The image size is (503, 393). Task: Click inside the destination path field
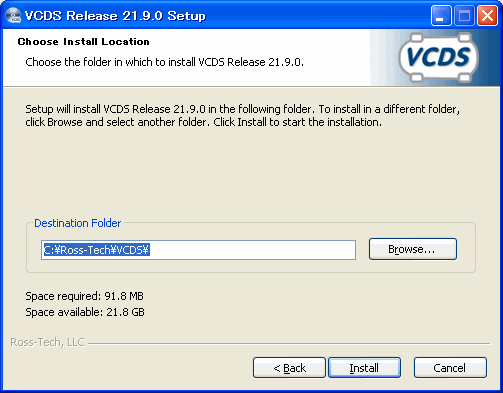pyautogui.click(x=198, y=250)
